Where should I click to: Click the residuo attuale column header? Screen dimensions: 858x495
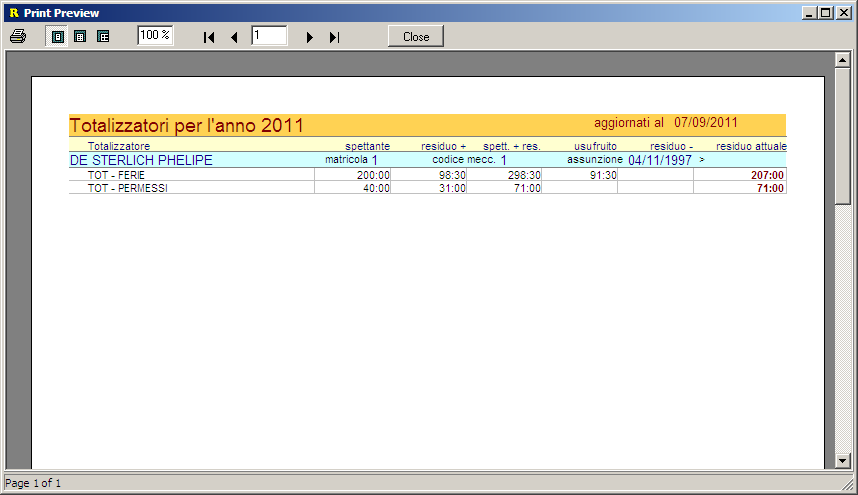751,146
